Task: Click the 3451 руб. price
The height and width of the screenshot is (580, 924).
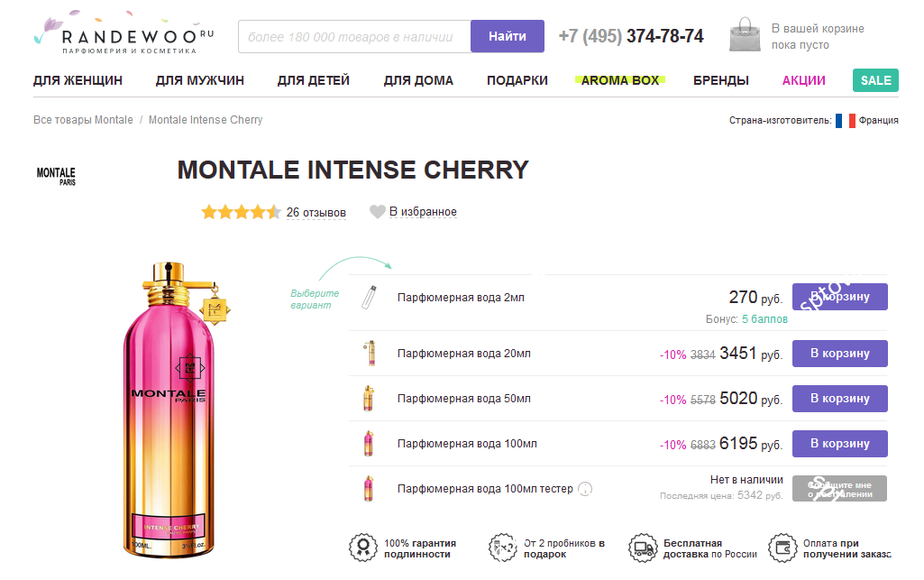Action: tap(751, 353)
